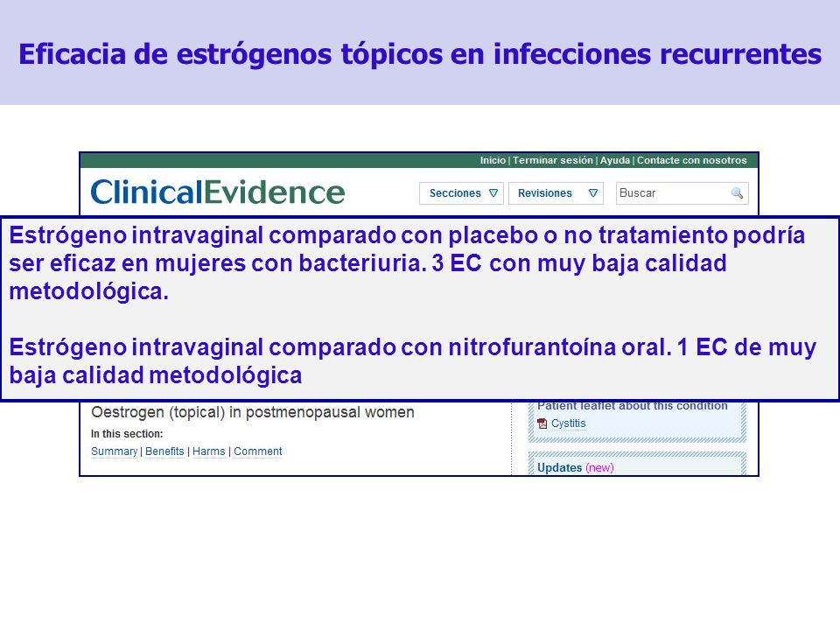
Task: Open the Ayuda link in the top bar
Action: click(615, 160)
